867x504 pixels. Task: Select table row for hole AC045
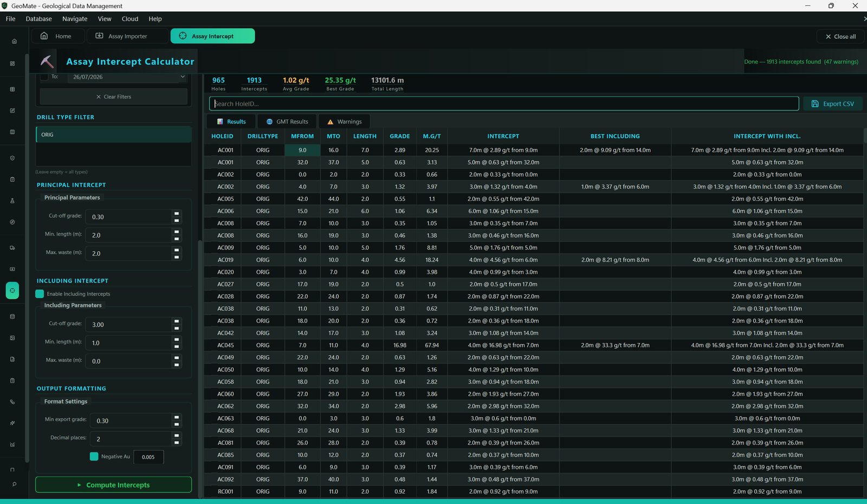[x=534, y=345]
